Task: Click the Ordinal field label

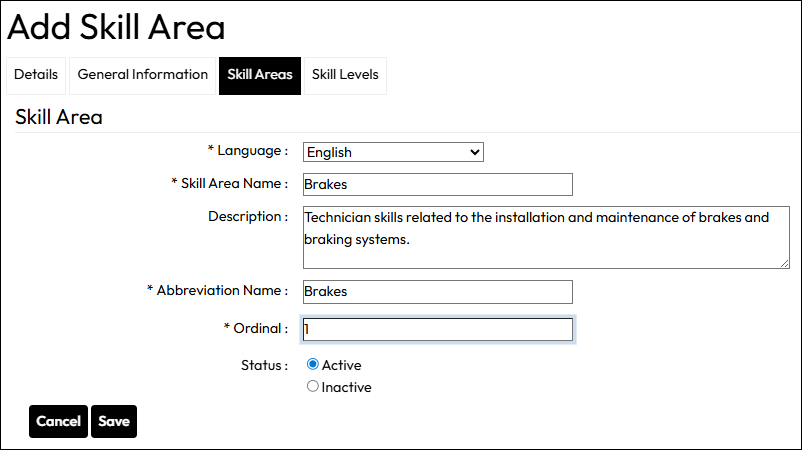Action: (x=256, y=328)
